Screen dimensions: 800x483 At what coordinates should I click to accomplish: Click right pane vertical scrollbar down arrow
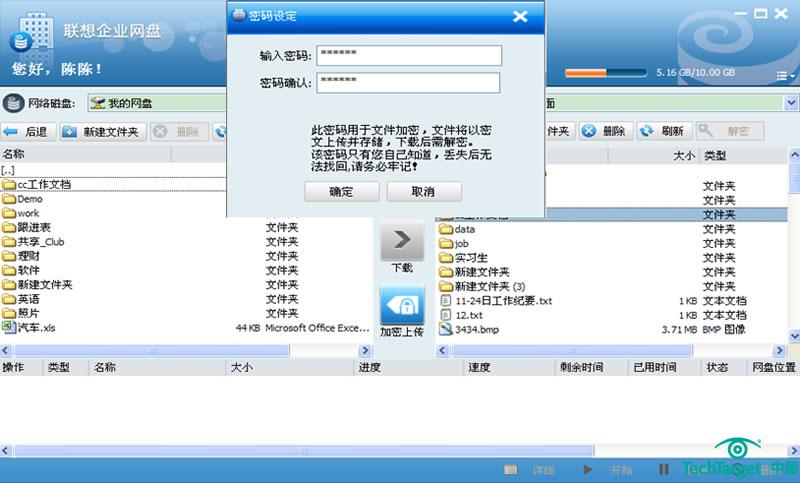pyautogui.click(x=794, y=336)
